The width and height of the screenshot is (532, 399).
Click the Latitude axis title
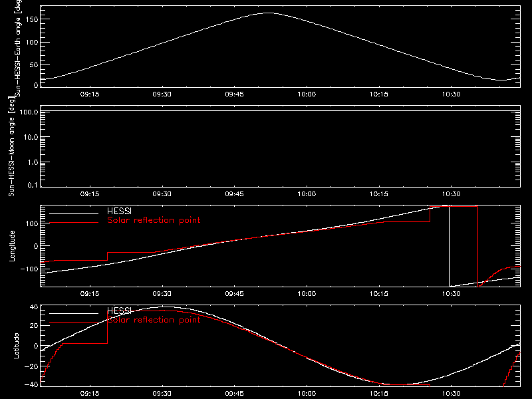(16, 346)
